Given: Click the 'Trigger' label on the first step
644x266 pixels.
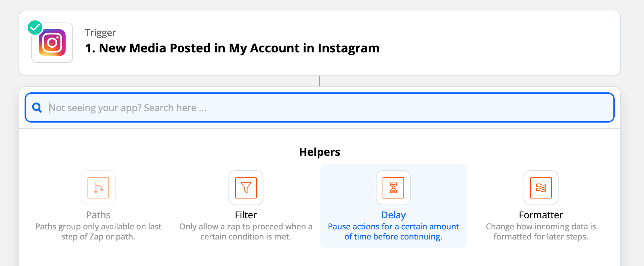Looking at the screenshot, I should click(x=100, y=33).
